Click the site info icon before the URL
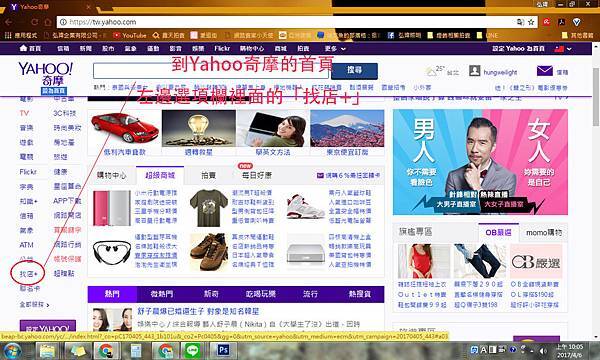600x360 pixels. [63, 22]
